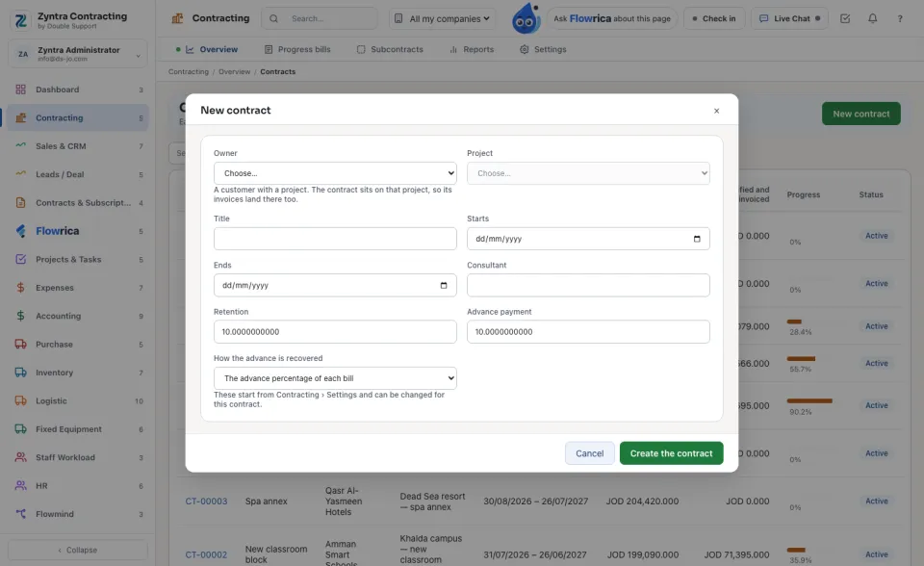Click the header Search box
This screenshot has height=566, width=924.
pyautogui.click(x=320, y=18)
